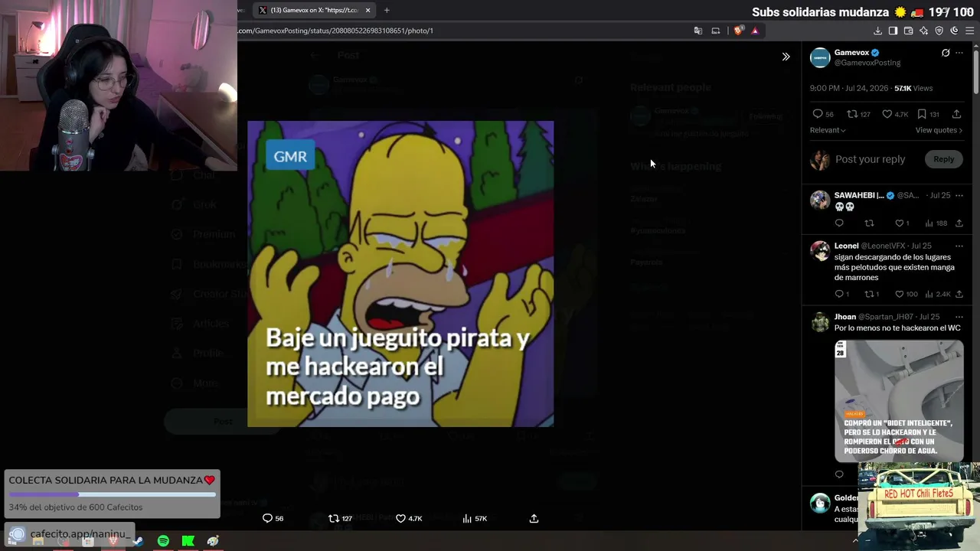Open the Brave VPN shield icon
This screenshot has height=551, width=980.
tap(939, 31)
